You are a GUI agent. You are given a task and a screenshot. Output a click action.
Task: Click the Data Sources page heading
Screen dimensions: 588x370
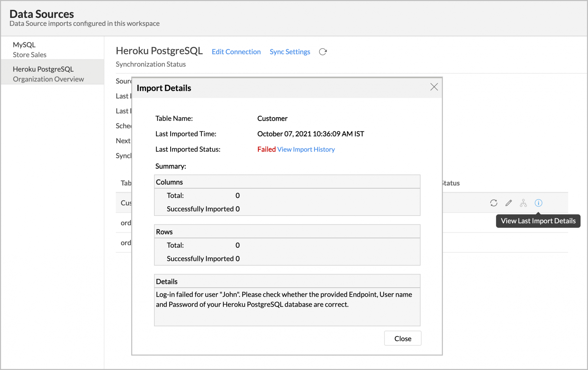41,14
